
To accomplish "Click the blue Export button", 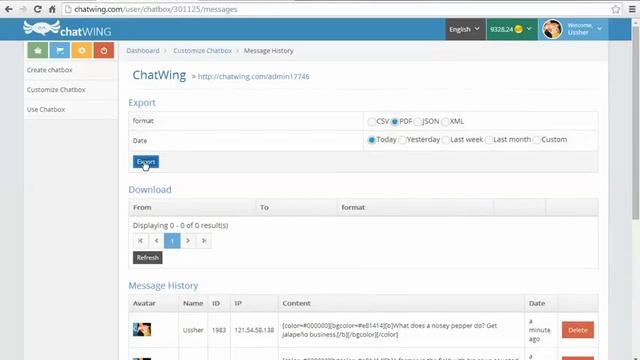I will pyautogui.click(x=146, y=162).
